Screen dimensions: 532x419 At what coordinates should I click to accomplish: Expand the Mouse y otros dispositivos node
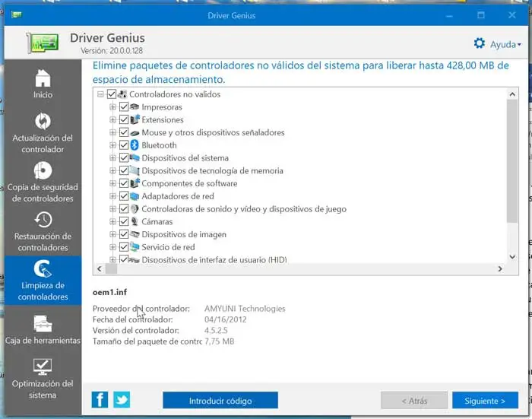(112, 132)
